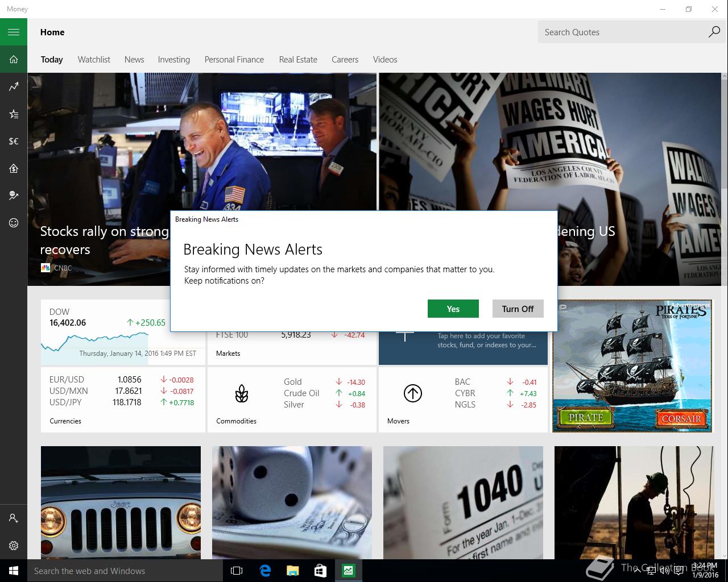Open the World Markets icon in sidebar
Screen dimensions: 728x582
(14, 196)
